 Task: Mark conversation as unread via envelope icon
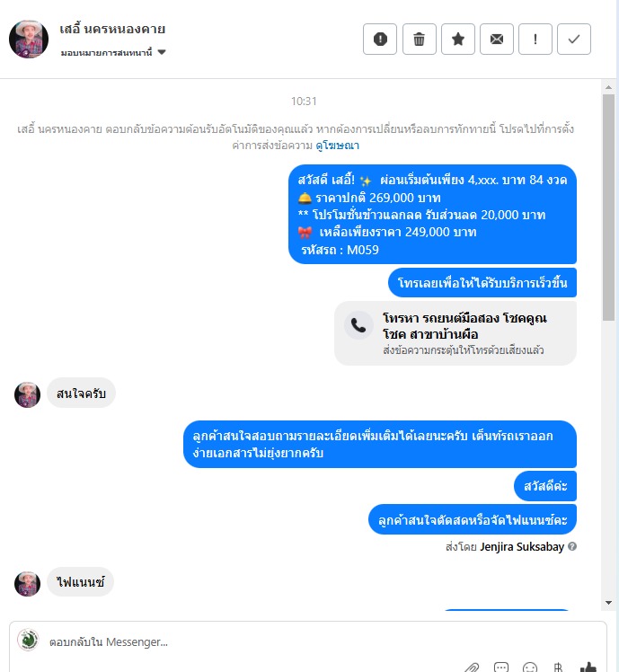click(497, 39)
